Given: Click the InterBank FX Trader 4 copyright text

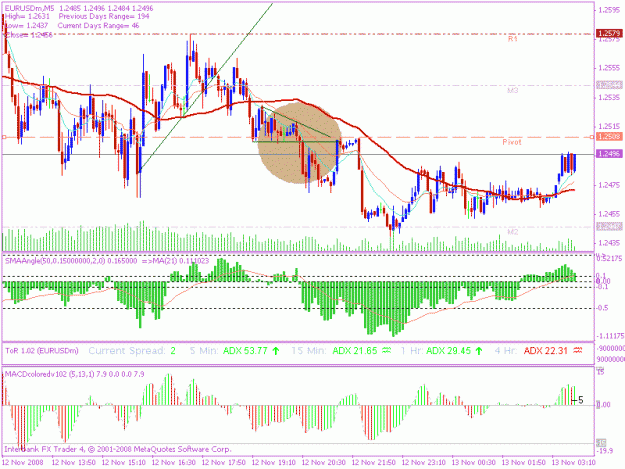Looking at the screenshot, I should pyautogui.click(x=118, y=449).
